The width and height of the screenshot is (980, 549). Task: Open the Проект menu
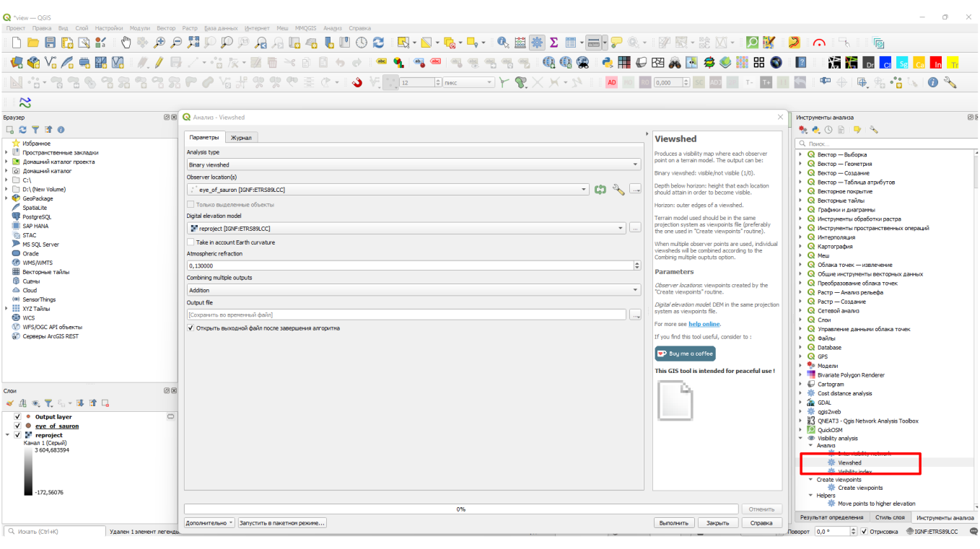[x=16, y=28]
